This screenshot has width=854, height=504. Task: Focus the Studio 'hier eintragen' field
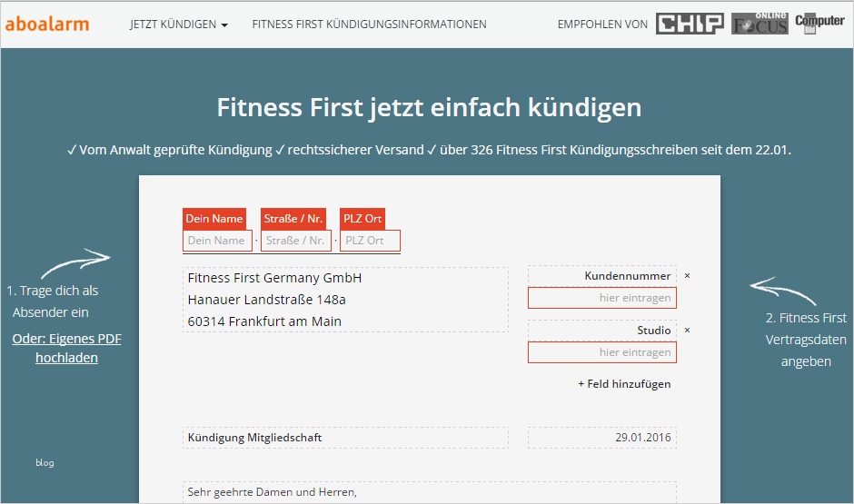pos(601,352)
